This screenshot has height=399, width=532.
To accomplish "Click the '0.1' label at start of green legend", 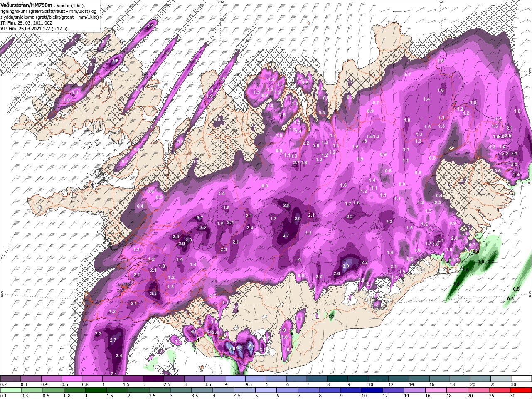I will pos(3,396).
